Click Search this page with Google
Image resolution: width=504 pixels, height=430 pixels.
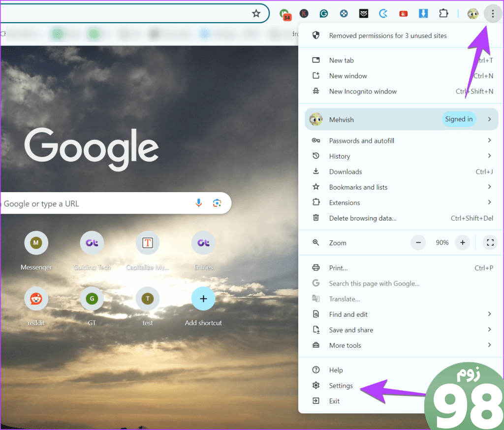tap(401, 283)
